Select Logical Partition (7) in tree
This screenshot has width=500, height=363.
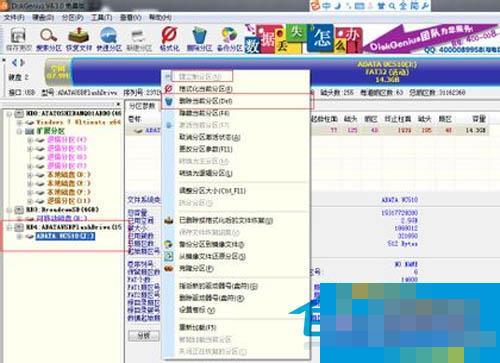click(x=67, y=166)
